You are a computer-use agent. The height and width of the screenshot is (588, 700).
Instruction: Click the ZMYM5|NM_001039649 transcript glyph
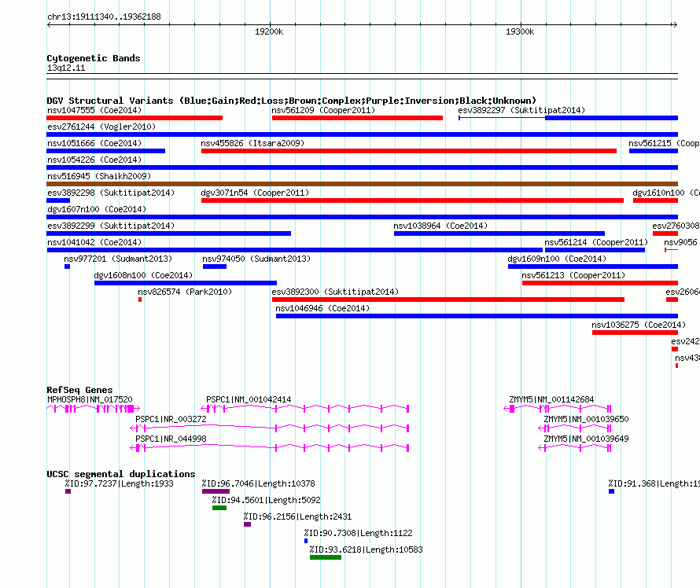pyautogui.click(x=575, y=447)
